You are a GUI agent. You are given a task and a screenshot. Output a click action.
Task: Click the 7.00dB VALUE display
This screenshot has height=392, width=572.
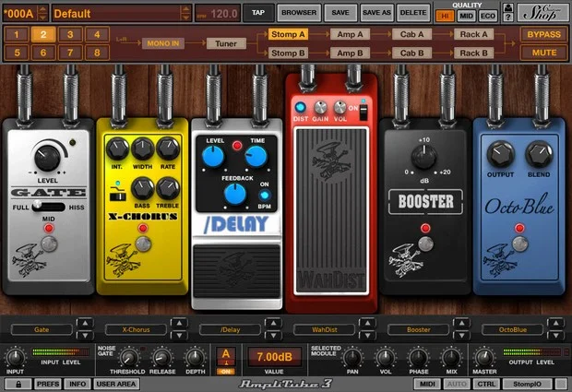(x=275, y=357)
